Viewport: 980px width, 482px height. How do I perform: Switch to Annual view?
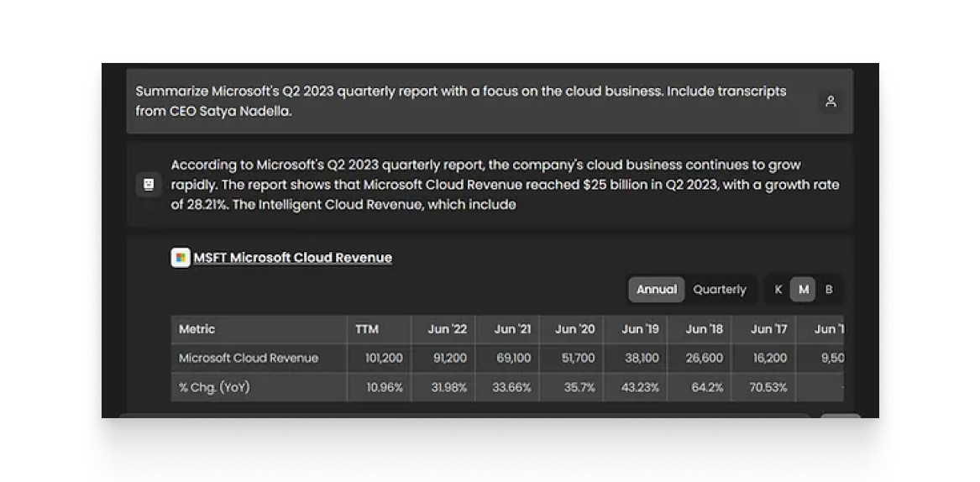[x=656, y=290]
